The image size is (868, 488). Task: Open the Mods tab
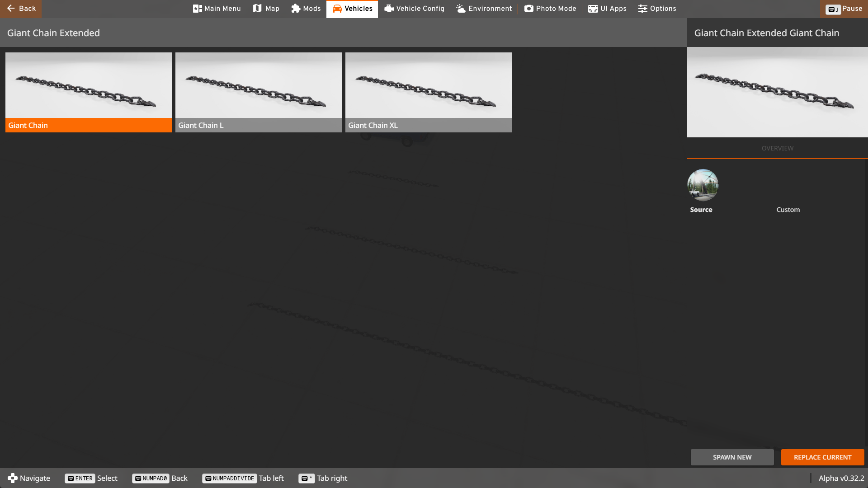pyautogui.click(x=306, y=9)
